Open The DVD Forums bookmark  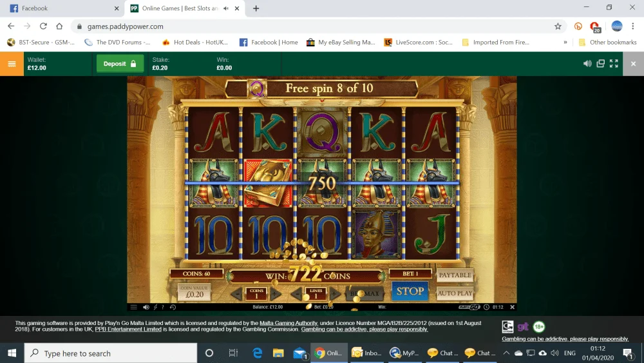pos(117,43)
